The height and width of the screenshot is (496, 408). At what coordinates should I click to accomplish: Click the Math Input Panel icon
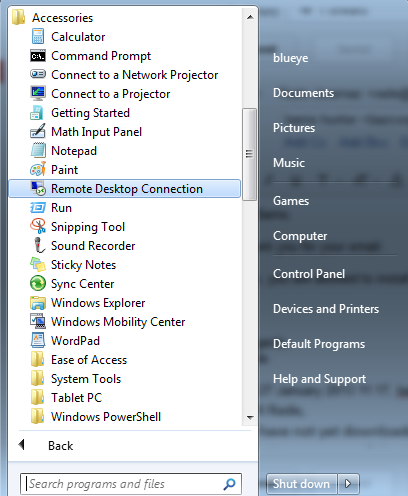point(38,131)
